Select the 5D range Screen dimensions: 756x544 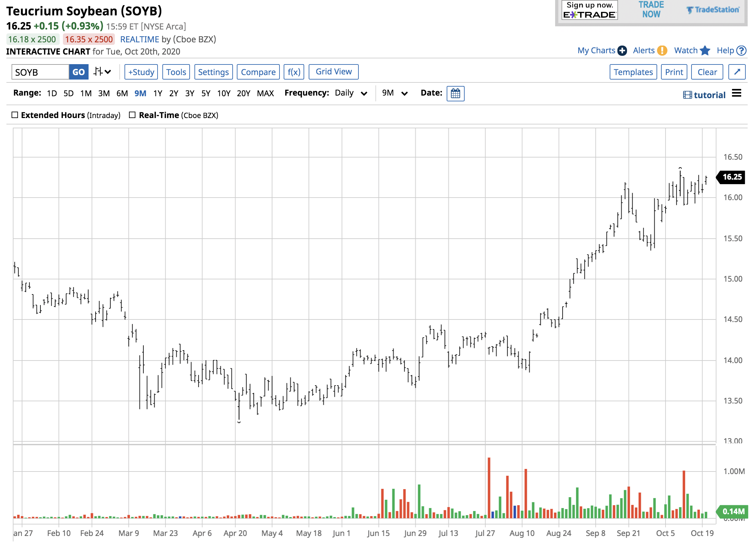[x=68, y=93]
